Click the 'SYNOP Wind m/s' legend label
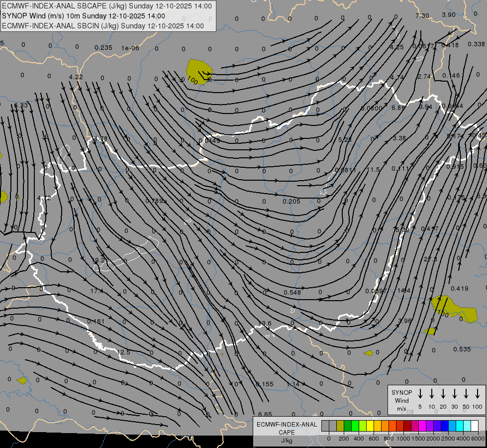The width and height of the screenshot is (487, 448). [401, 400]
